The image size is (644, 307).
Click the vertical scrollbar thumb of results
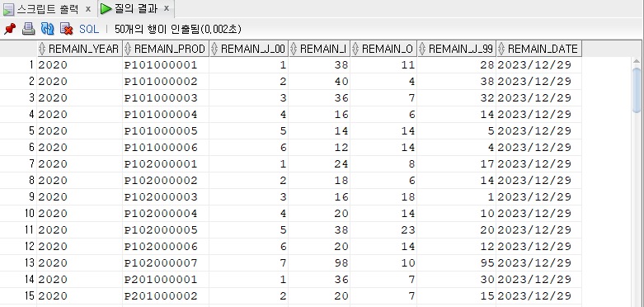pos(637,90)
